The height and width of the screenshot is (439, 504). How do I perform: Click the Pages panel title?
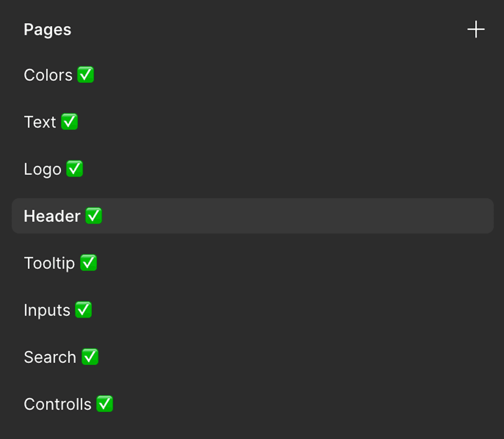coord(47,30)
